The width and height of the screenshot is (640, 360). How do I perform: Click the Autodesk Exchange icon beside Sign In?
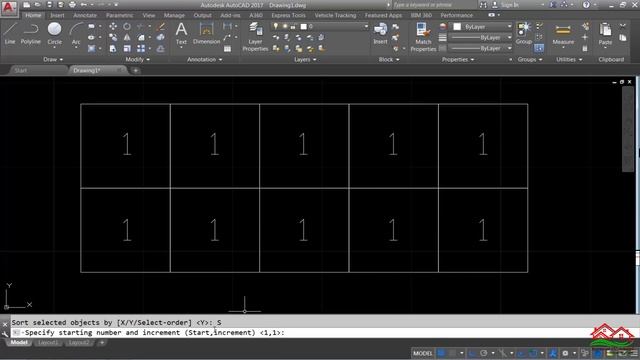tap(553, 5)
